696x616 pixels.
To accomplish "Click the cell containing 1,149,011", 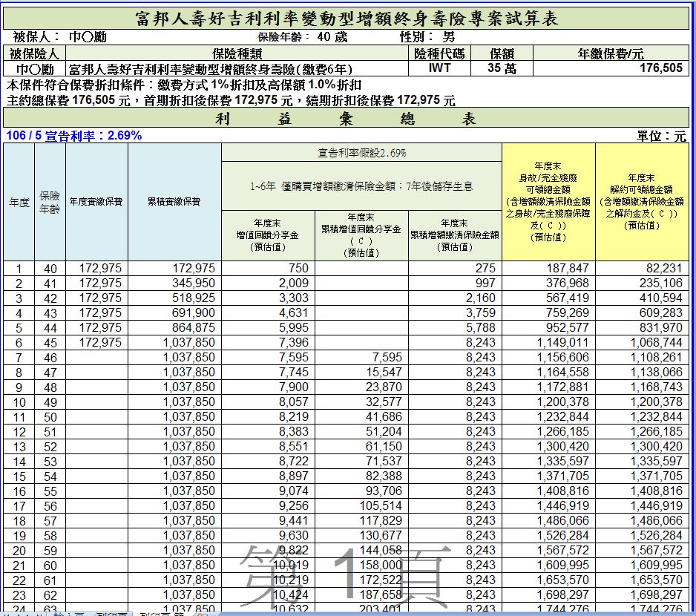I will [548, 342].
